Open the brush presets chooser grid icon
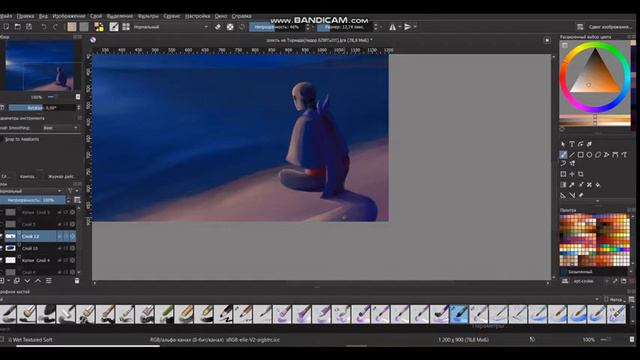The width and height of the screenshot is (640, 360). [126, 27]
